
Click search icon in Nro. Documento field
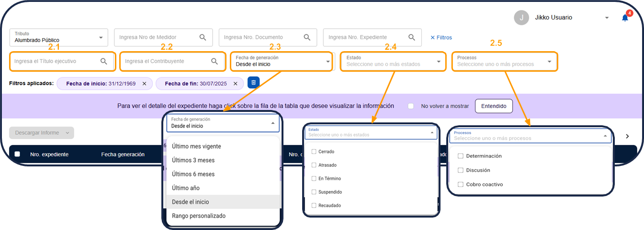click(307, 37)
